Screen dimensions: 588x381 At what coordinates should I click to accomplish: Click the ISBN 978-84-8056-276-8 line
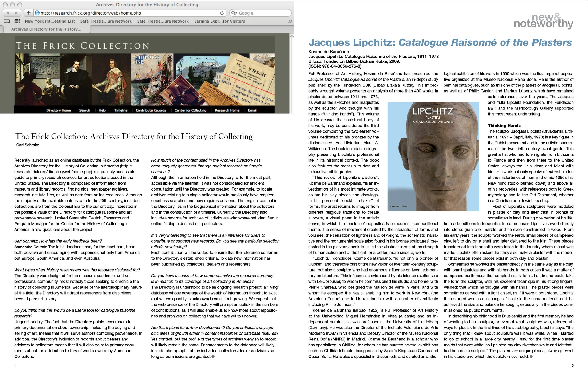(x=335, y=66)
